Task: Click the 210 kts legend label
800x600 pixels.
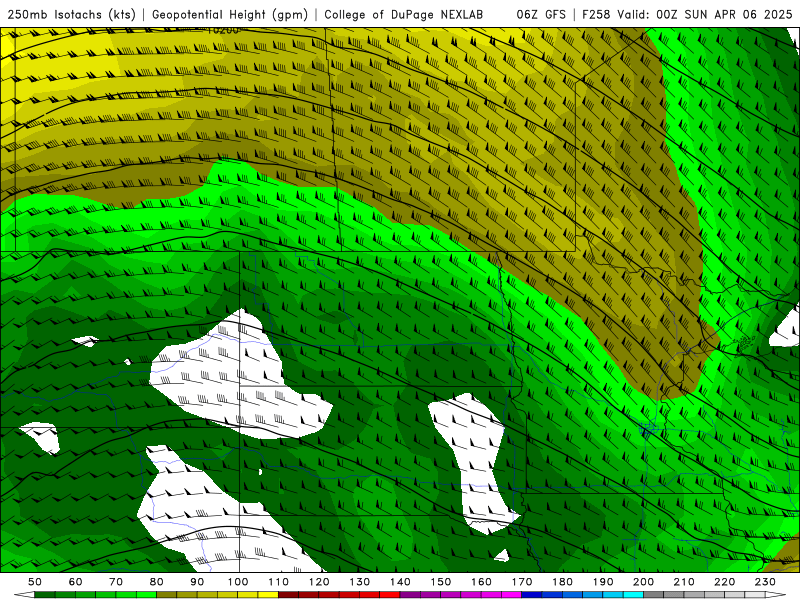Action: click(x=684, y=582)
